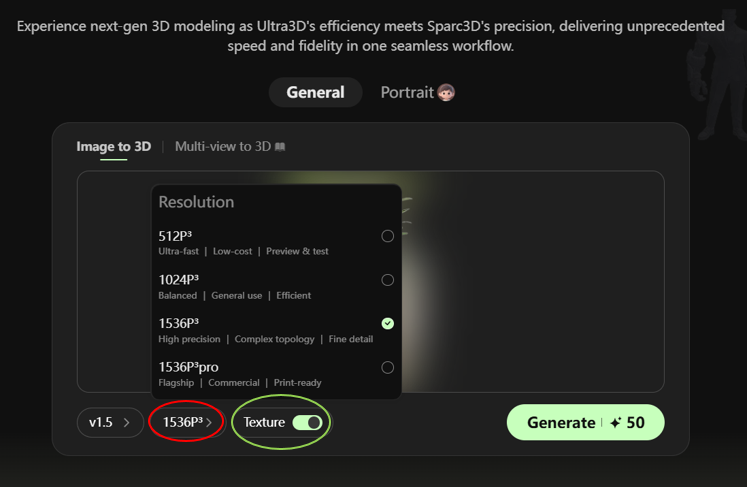This screenshot has width=747, height=487.
Task: Click the Portrait face emoji icon
Action: pyautogui.click(x=446, y=93)
